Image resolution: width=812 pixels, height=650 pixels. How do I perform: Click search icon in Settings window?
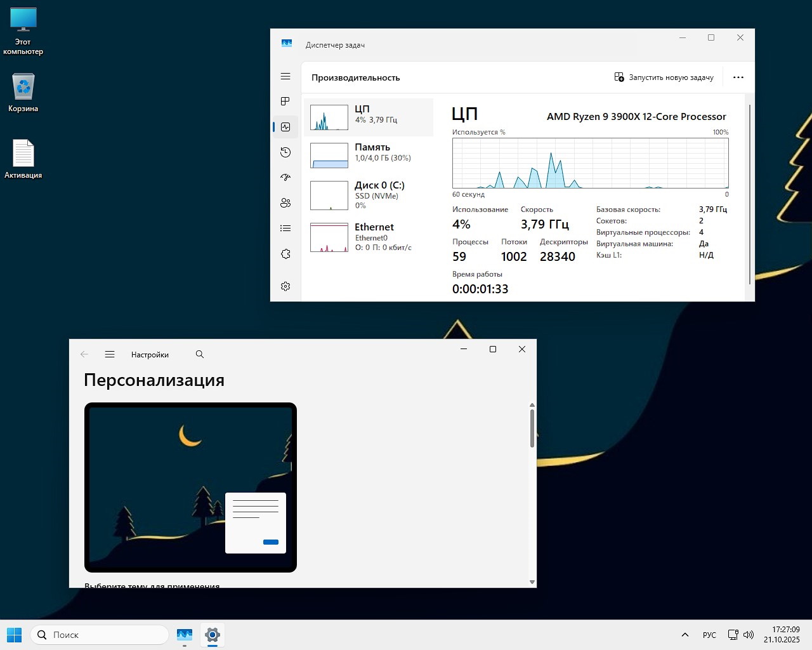pos(200,355)
